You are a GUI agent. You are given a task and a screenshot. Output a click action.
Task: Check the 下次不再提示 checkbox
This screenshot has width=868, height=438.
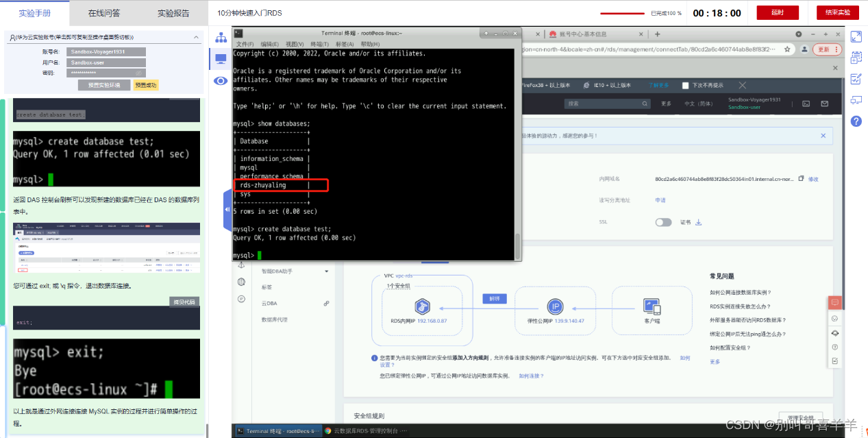[685, 86]
